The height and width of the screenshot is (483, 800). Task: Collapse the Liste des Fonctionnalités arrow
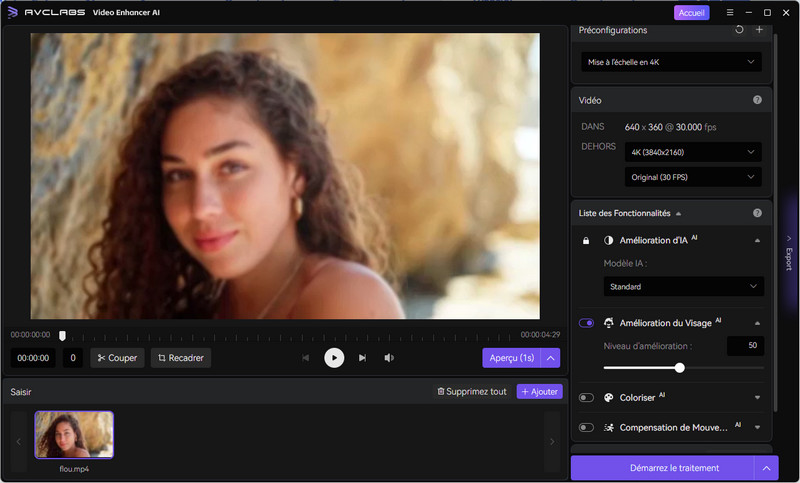click(x=678, y=214)
